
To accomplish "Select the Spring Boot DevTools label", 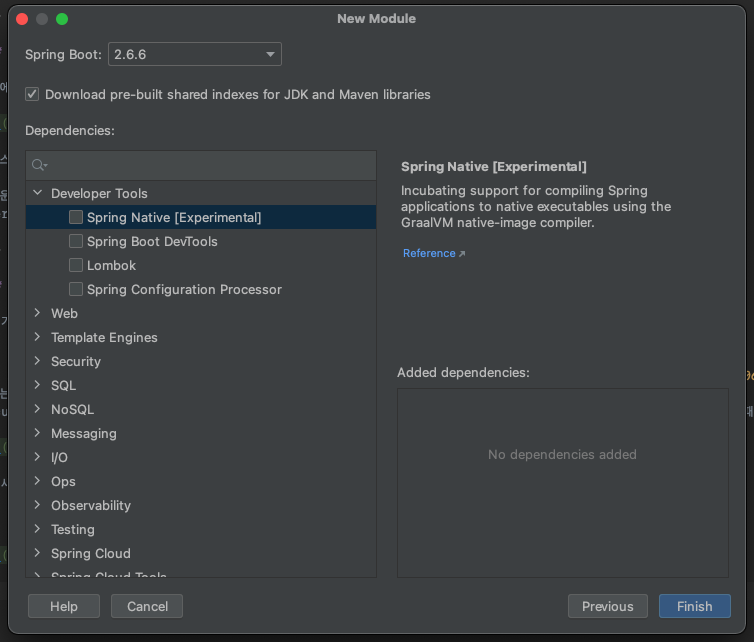I will point(152,241).
